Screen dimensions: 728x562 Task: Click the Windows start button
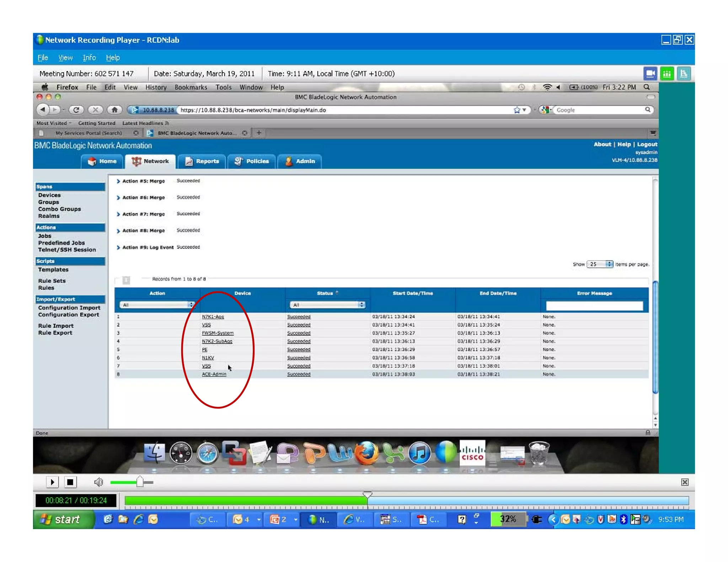[64, 520]
